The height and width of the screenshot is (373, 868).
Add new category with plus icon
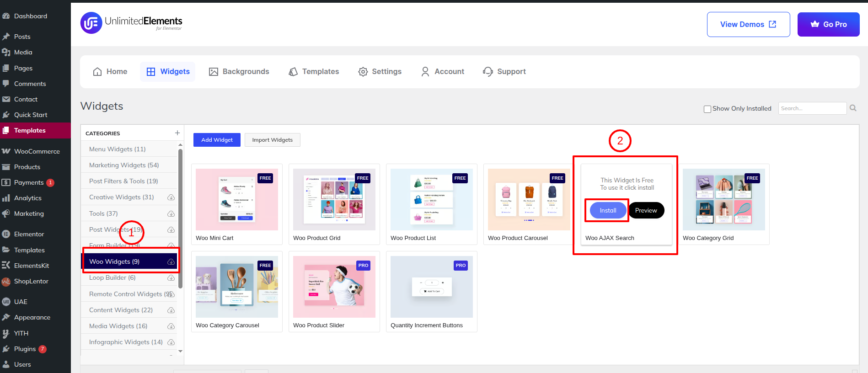pos(177,133)
